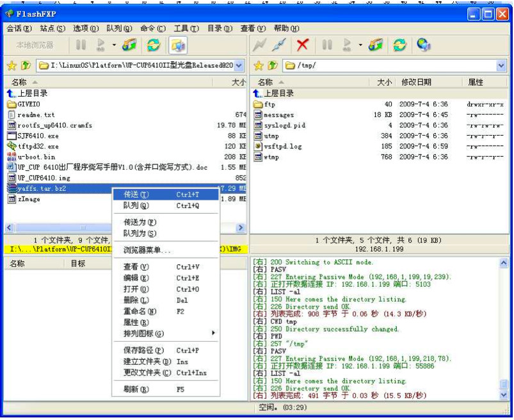This screenshot has width=514, height=420.
Task: Select tftpd32.exe in local list
Action: (33, 146)
